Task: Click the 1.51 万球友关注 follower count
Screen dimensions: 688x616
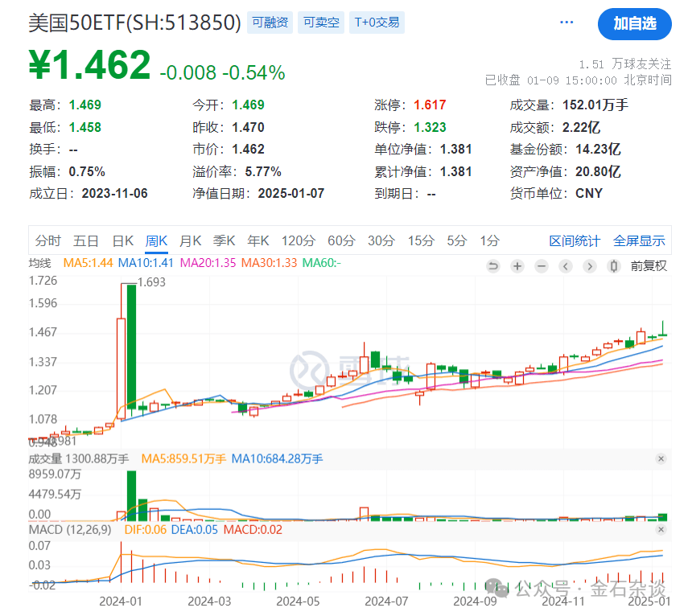Action: click(624, 64)
